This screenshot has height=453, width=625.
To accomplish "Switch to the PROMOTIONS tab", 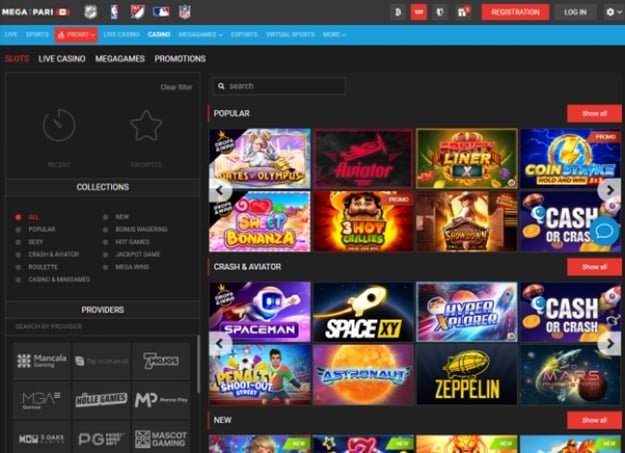I will click(180, 59).
